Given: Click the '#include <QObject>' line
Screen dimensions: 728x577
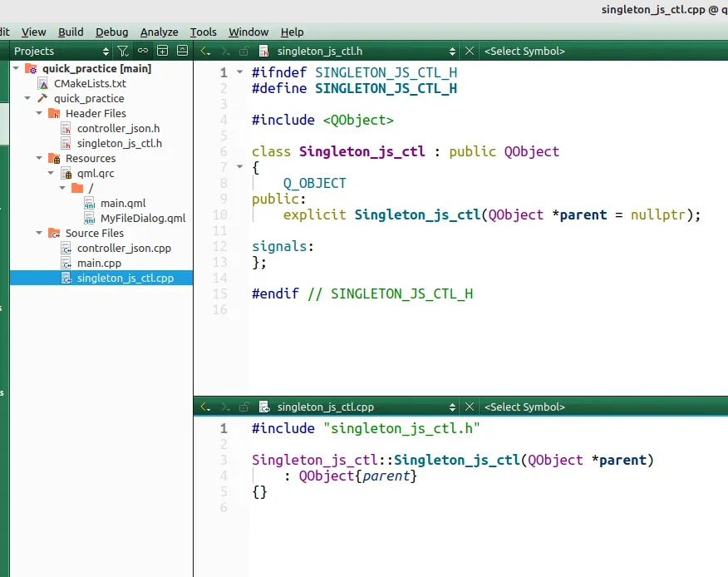Looking at the screenshot, I should pos(322,120).
